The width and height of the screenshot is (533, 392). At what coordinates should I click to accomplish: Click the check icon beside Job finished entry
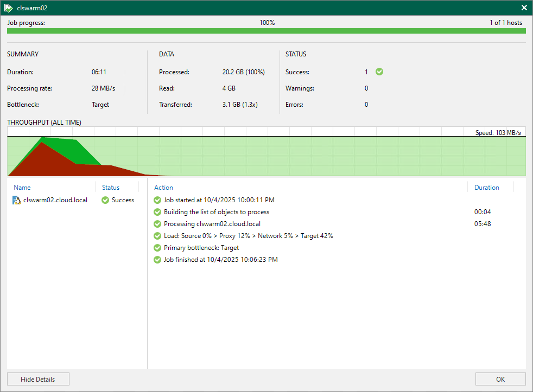pyautogui.click(x=157, y=260)
